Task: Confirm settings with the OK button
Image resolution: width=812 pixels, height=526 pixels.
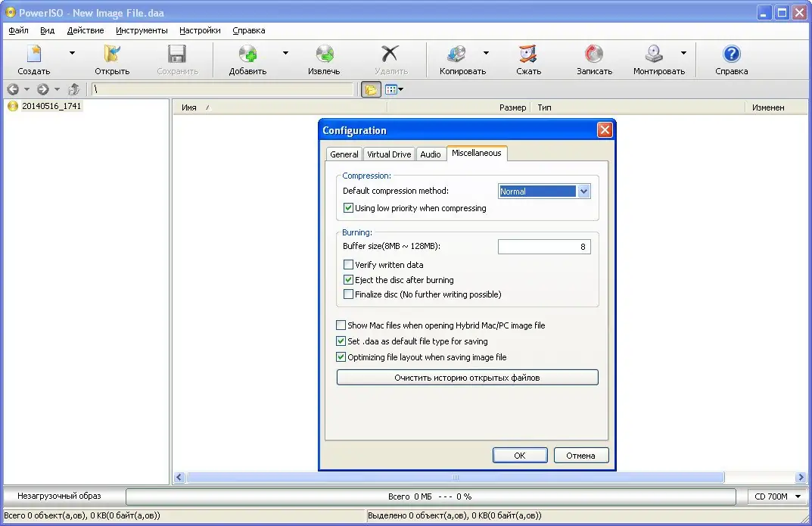Action: point(520,455)
